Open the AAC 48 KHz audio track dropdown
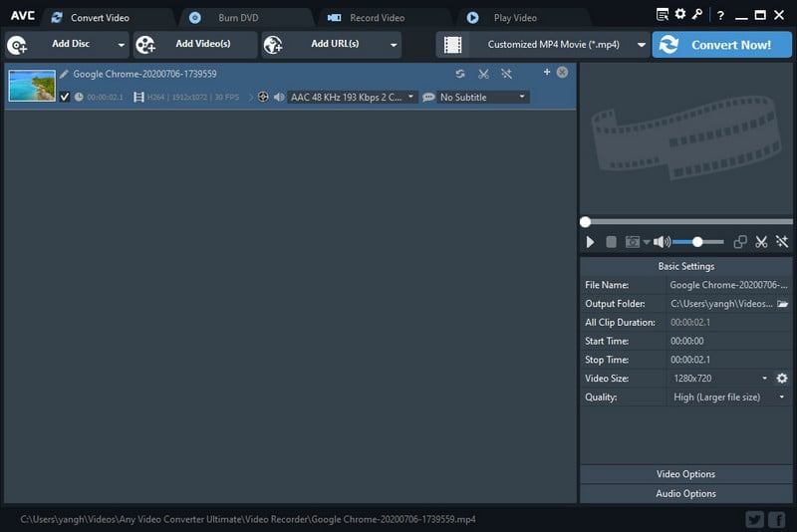 pyautogui.click(x=353, y=97)
